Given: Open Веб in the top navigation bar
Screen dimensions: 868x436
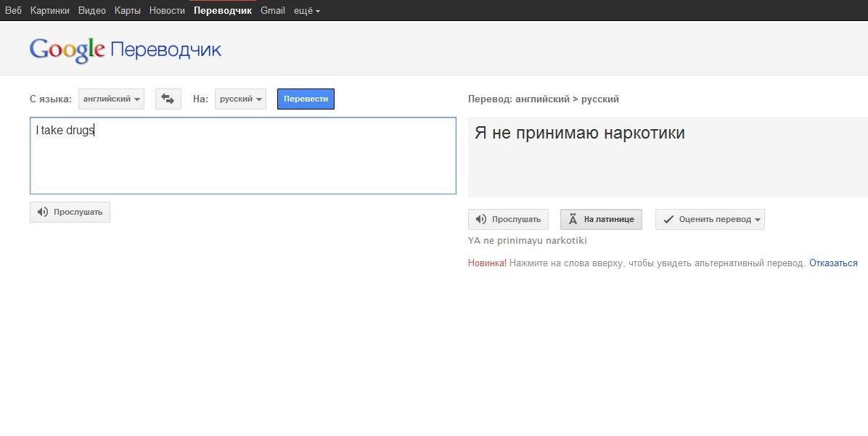Looking at the screenshot, I should click(13, 11).
